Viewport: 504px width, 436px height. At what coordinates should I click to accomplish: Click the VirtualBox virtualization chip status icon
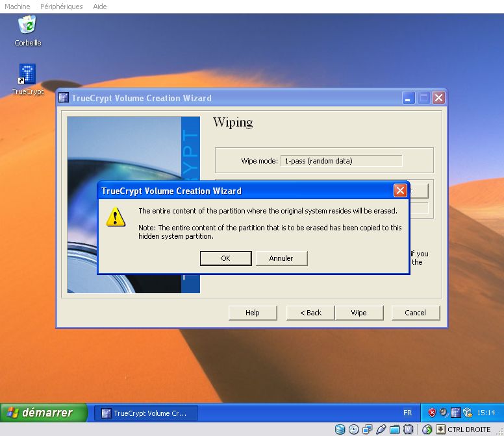pyautogui.click(x=408, y=430)
